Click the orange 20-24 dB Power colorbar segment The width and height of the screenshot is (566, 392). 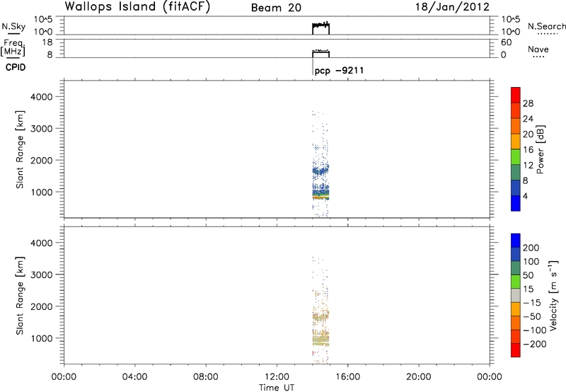pos(516,126)
